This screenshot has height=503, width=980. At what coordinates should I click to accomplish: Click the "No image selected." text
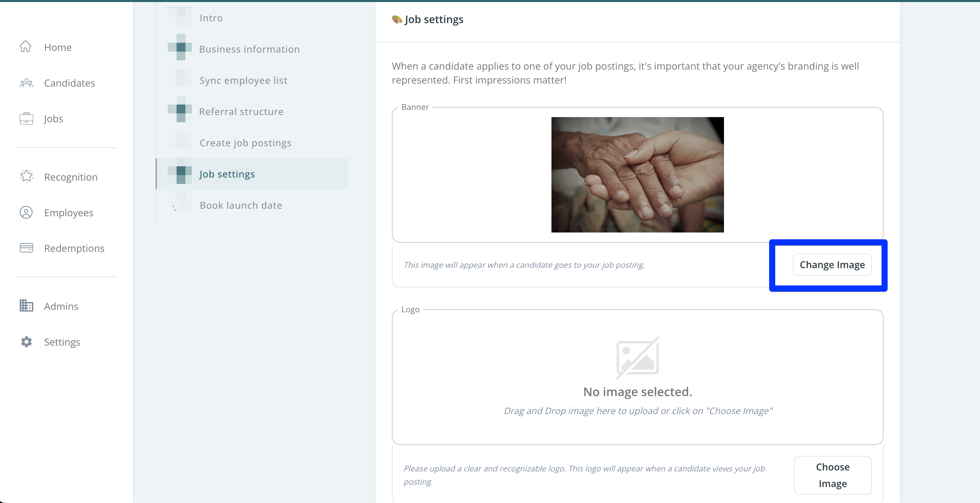637,391
